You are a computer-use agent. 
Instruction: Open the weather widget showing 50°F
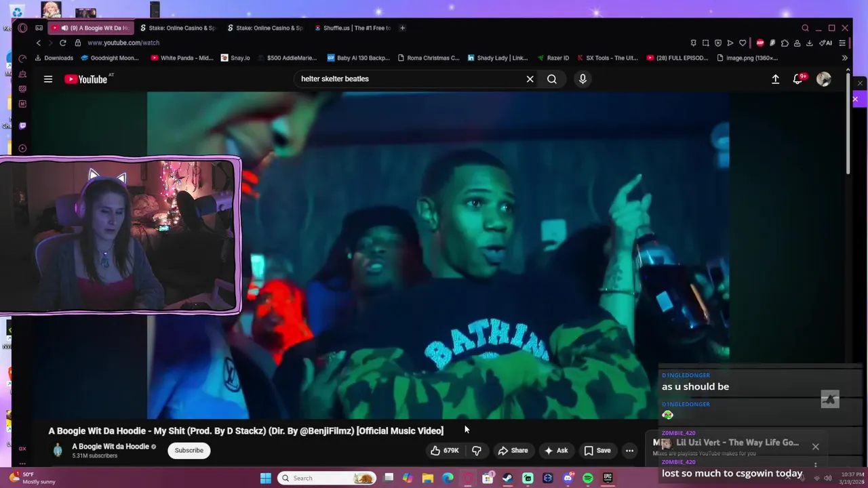34,479
